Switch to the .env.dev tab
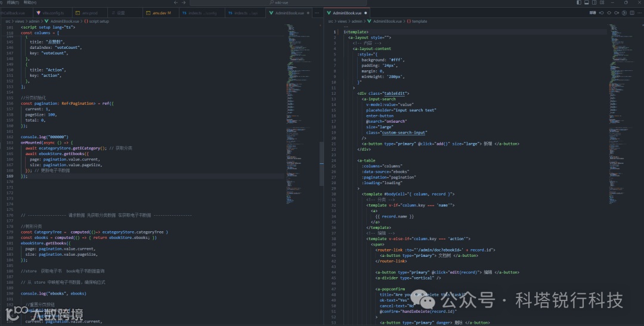Screen dimensions: 644x326 (162, 13)
